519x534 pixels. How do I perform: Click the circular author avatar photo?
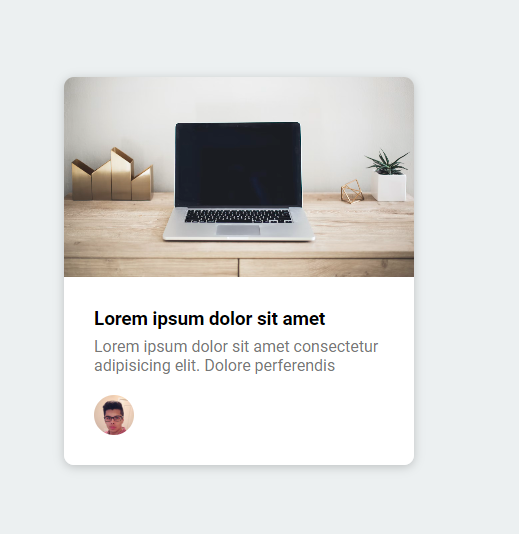coord(114,415)
